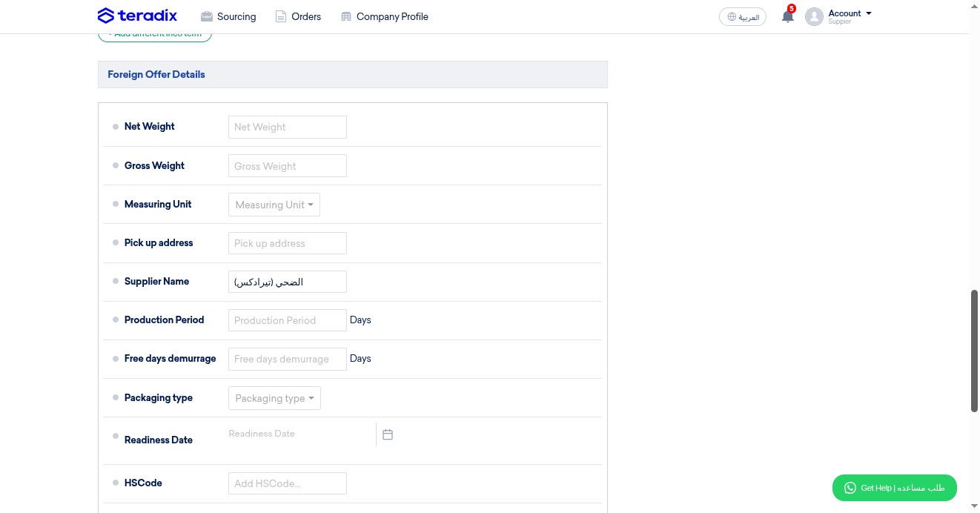
Task: Click the Net Weight label
Action: pyautogui.click(x=150, y=127)
